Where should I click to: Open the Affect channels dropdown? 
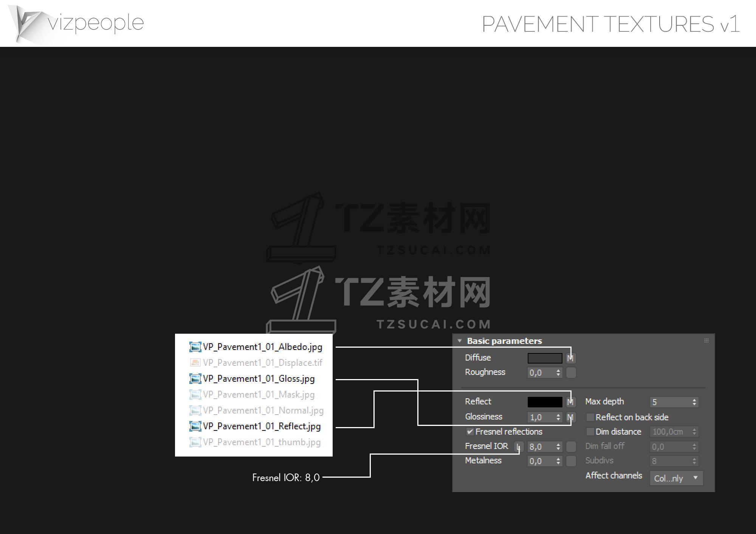click(676, 478)
